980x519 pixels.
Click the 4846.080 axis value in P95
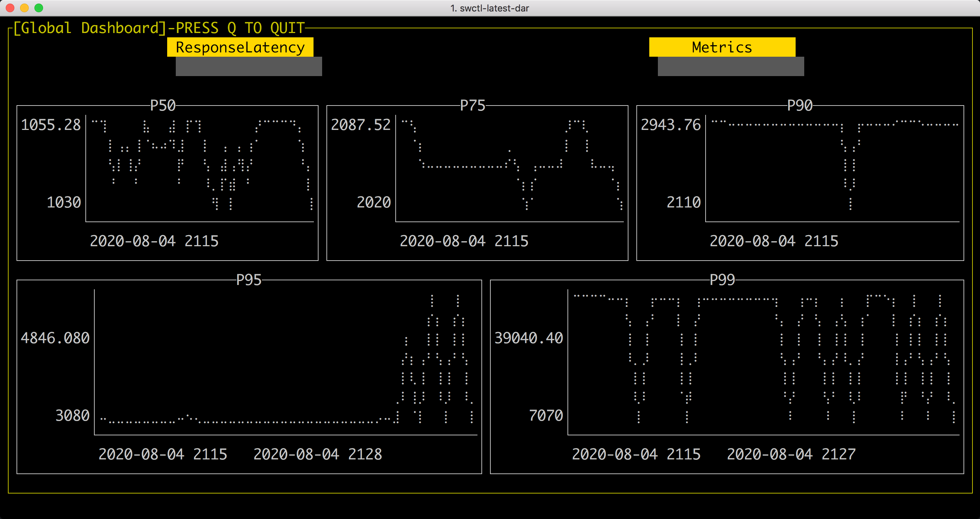click(x=55, y=338)
